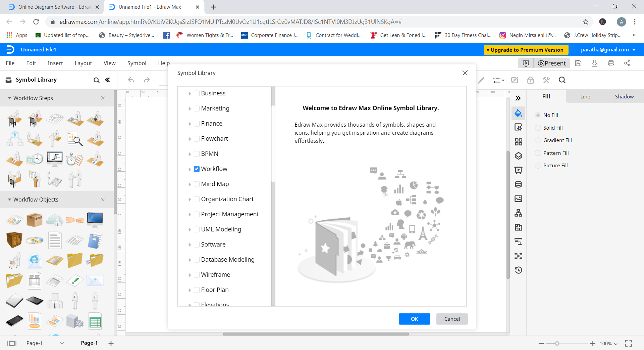Click the floor plan icon in right sidebar
The image size is (644, 350).
tap(518, 227)
